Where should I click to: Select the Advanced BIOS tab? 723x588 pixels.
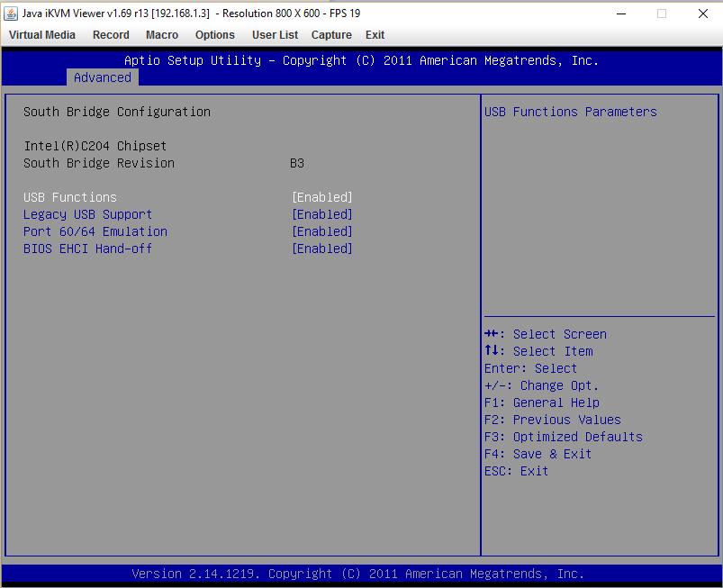(x=103, y=77)
